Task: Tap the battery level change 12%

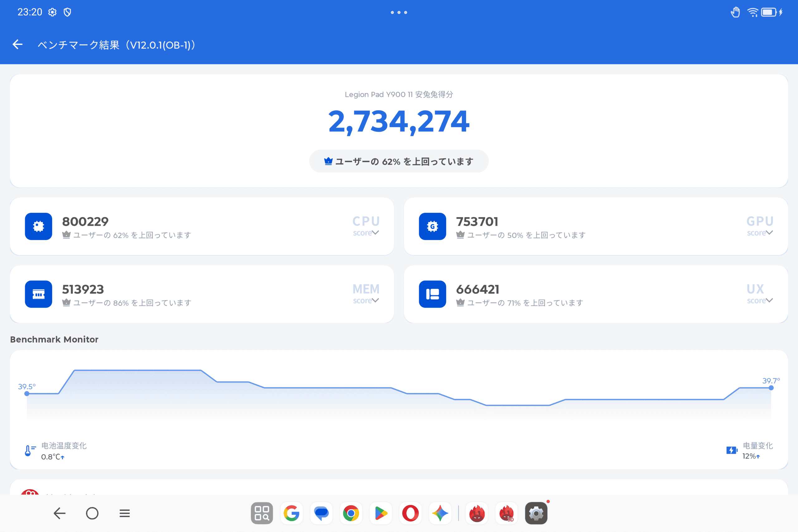Action: pyautogui.click(x=751, y=456)
